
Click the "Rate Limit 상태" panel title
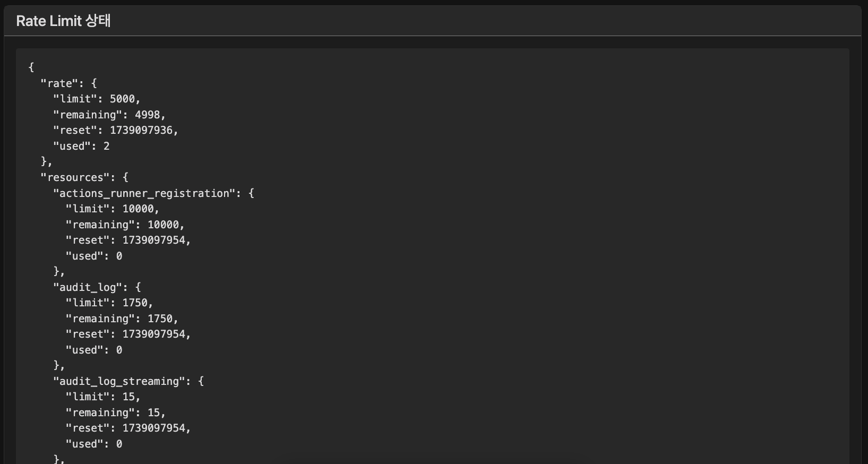[x=63, y=21]
